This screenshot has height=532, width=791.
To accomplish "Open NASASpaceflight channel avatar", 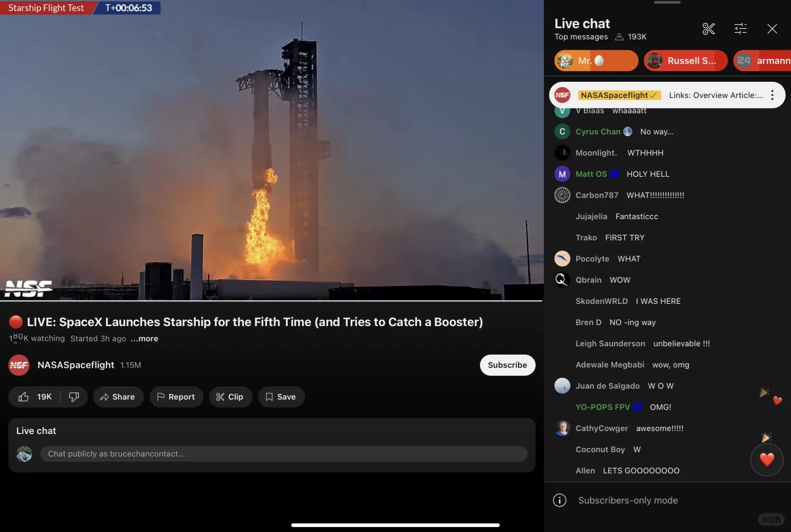I will tap(19, 365).
